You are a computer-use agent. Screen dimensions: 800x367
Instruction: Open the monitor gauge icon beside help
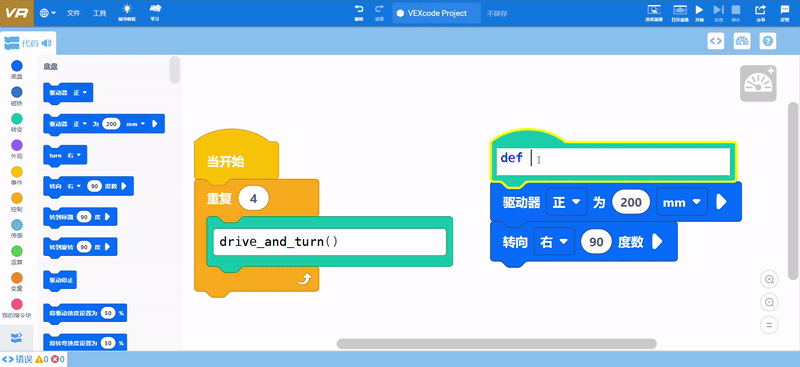[x=742, y=41]
